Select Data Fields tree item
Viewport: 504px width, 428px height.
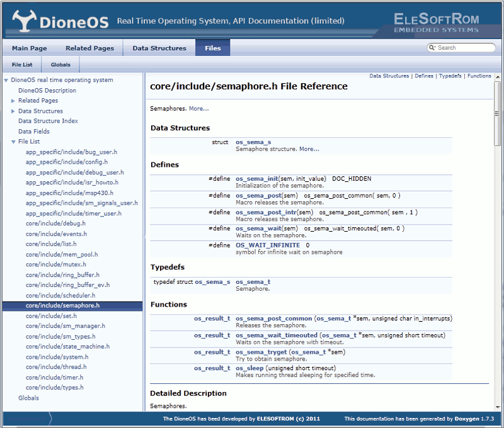click(34, 132)
